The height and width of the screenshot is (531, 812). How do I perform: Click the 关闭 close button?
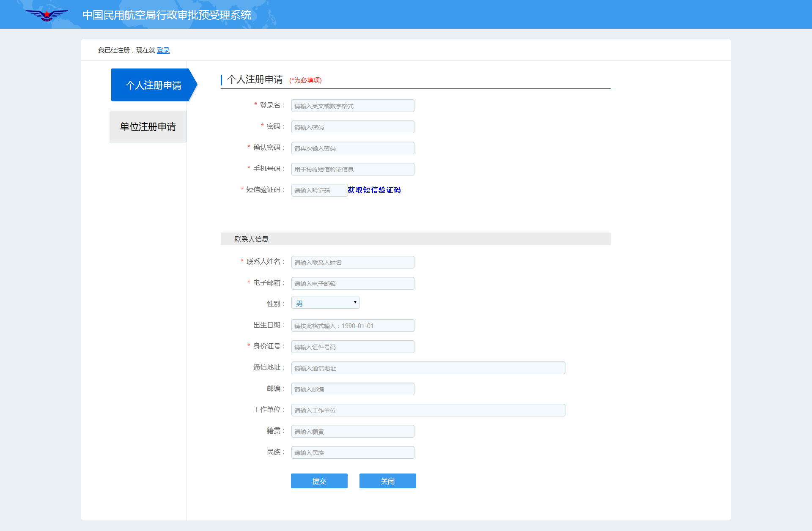[388, 481]
